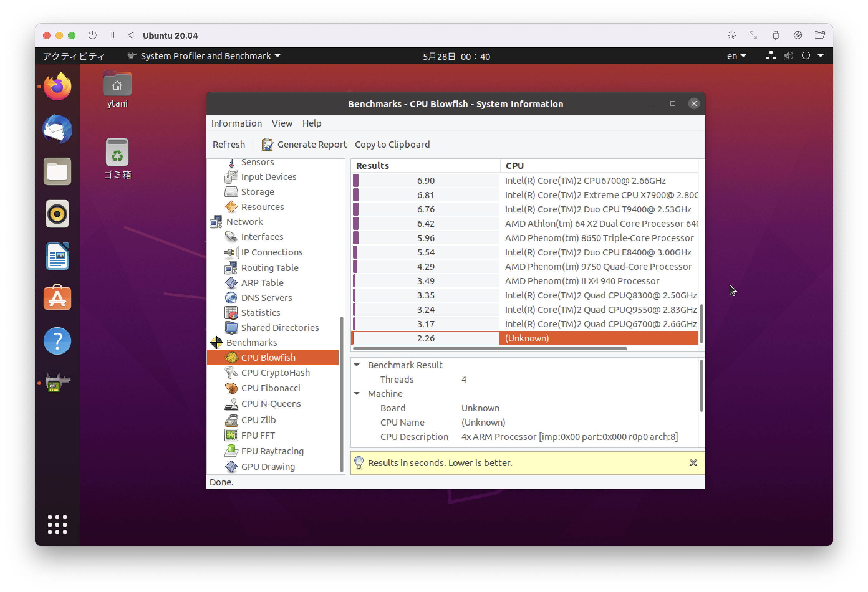Viewport: 868px width, 592px height.
Task: Click the Refresh button
Action: pos(229,145)
